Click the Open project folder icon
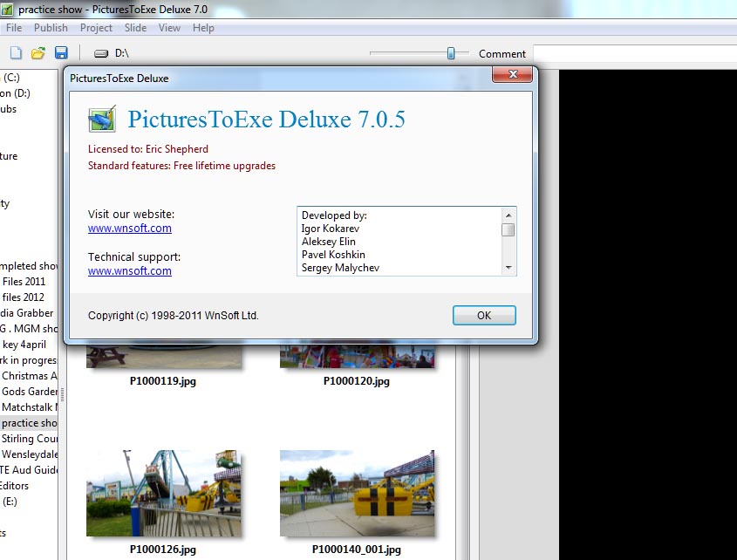 38,52
